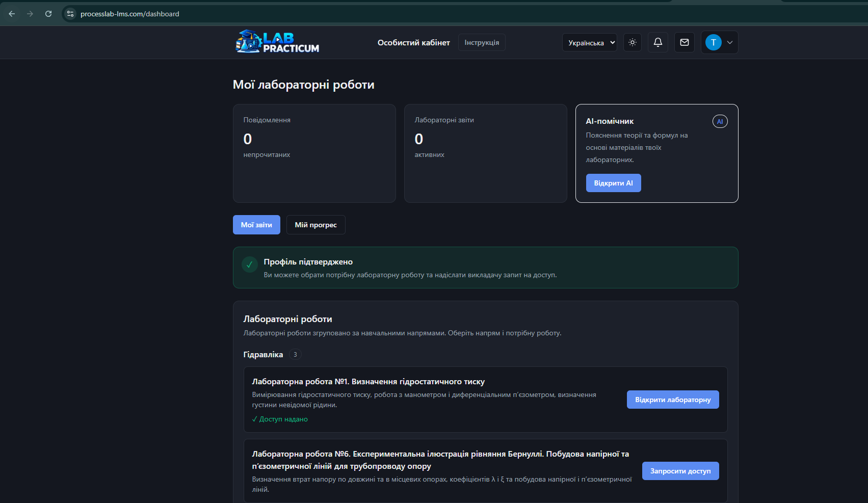Open the messages envelope icon
Screen dimensions: 868x503
685,42
